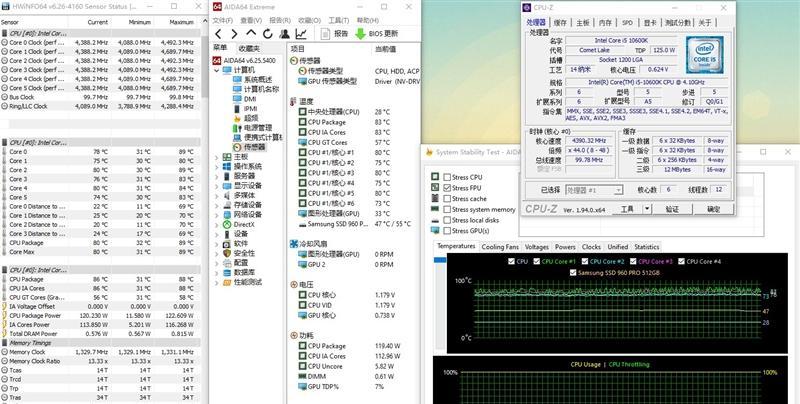
Task: Click AIDA64 up-level arrow icon
Action: point(251,33)
